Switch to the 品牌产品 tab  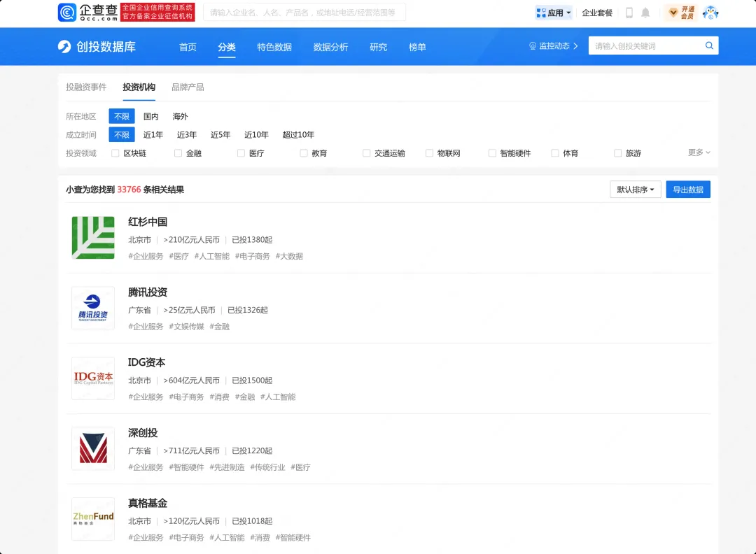coord(188,87)
